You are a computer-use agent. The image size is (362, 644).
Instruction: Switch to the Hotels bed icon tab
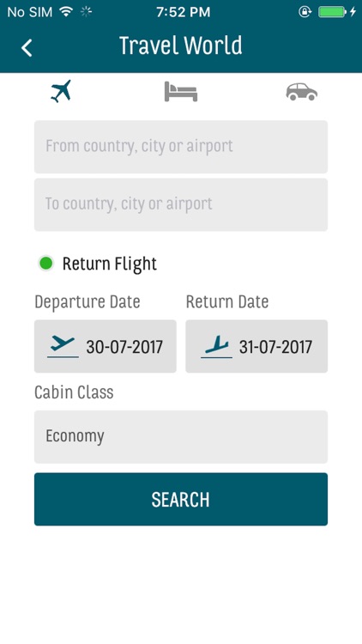[181, 91]
